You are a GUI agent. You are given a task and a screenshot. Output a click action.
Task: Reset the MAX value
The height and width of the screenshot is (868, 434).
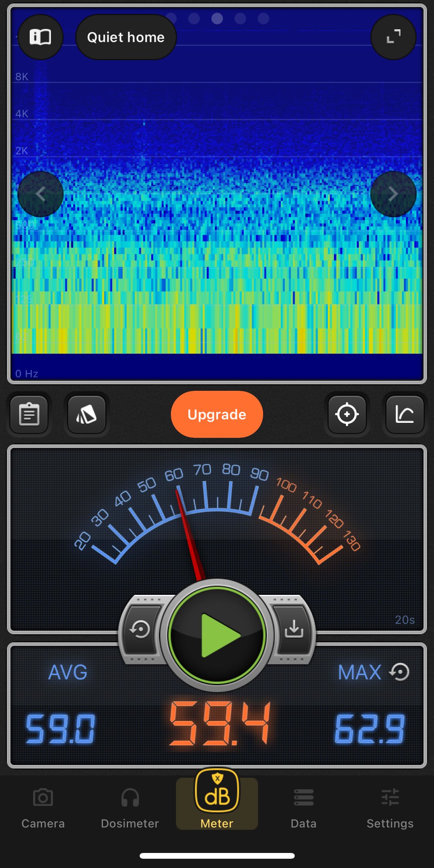[400, 672]
